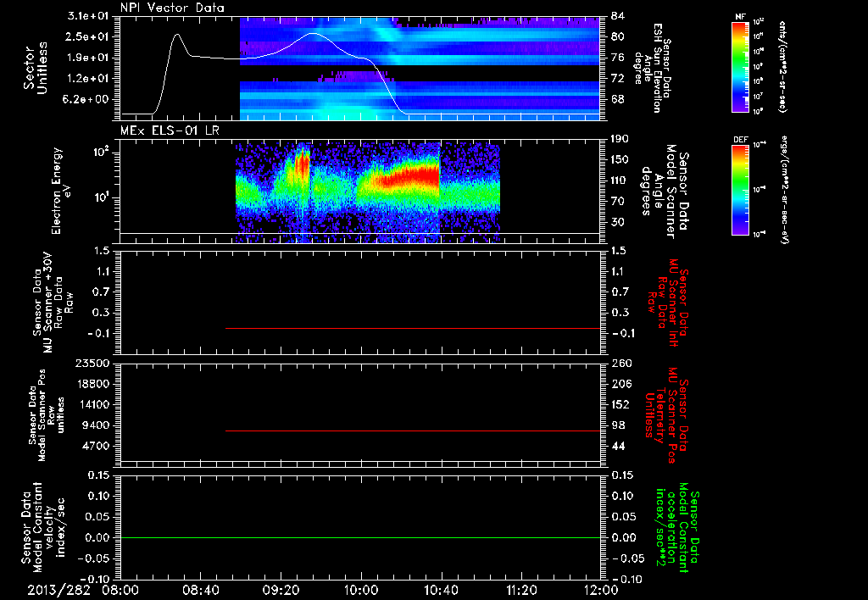Click the red line in the MU Scanner +30V panel

point(413,328)
